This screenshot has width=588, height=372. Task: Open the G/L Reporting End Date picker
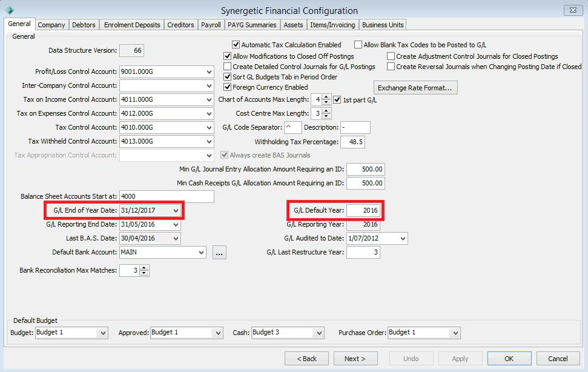(176, 225)
